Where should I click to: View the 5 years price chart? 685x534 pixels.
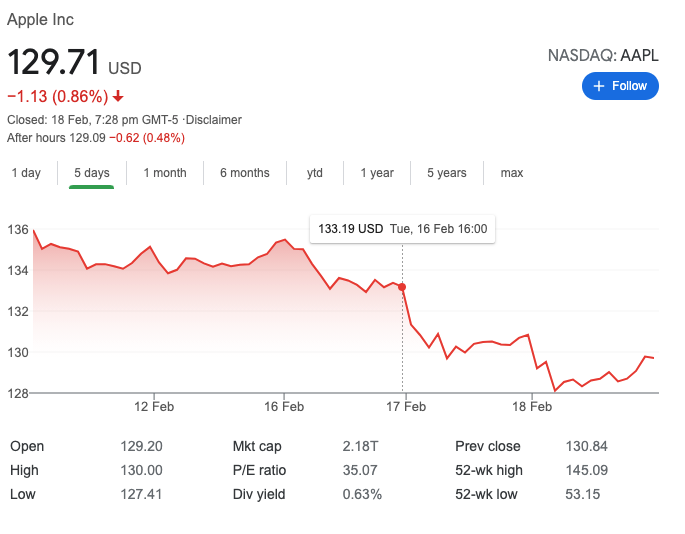[447, 173]
